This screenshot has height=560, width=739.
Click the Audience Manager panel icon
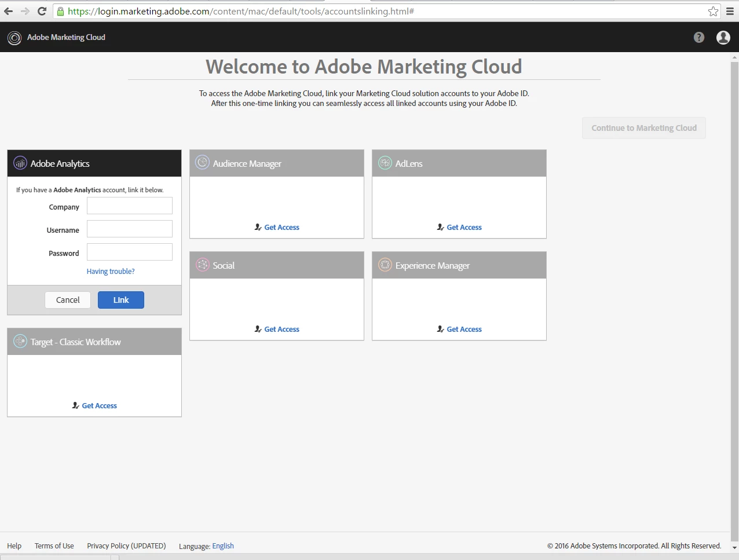coord(202,163)
